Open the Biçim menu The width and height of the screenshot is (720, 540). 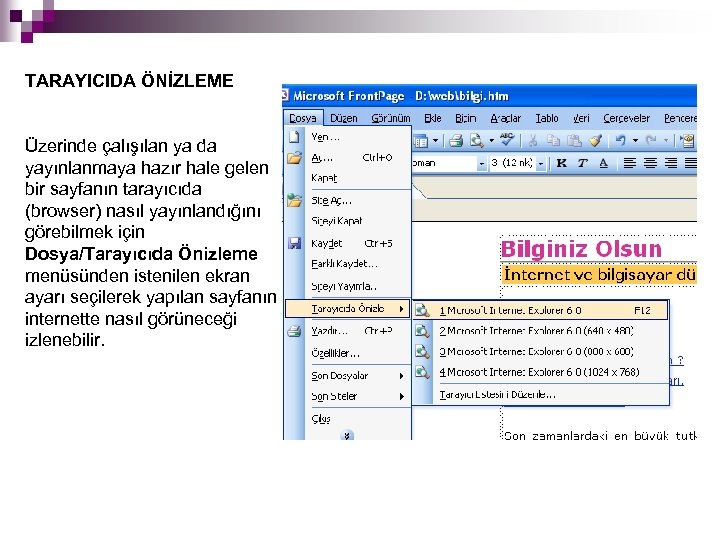point(466,118)
